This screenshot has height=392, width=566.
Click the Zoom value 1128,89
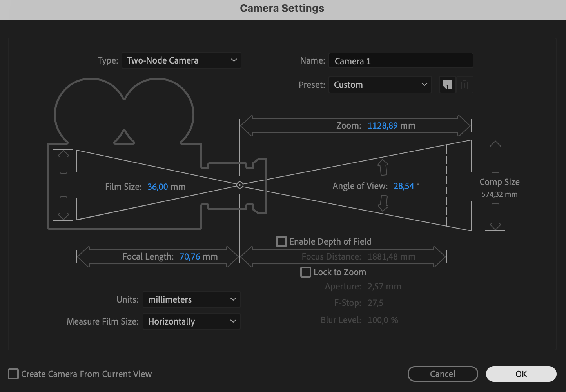383,126
